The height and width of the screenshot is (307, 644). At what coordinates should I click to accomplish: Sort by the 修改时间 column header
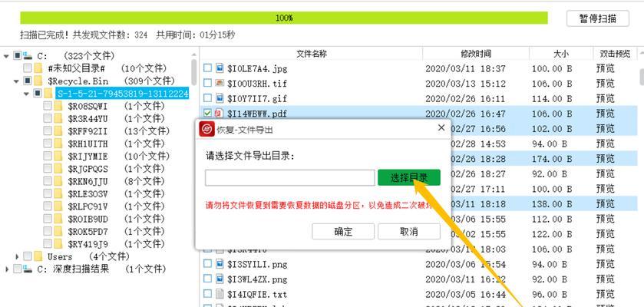point(476,54)
